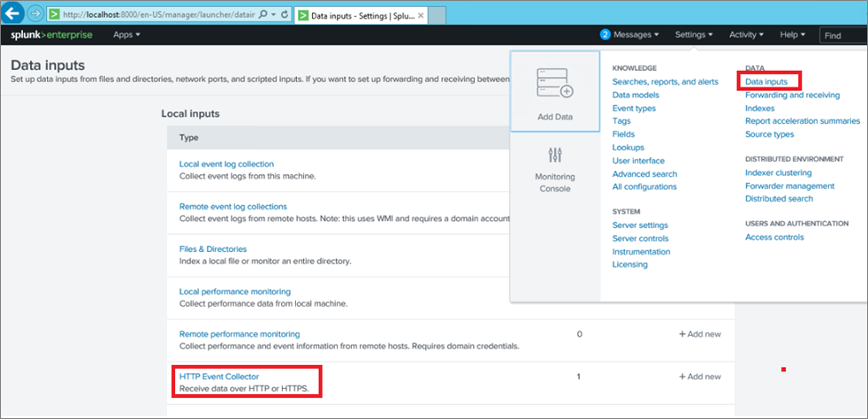This screenshot has width=868, height=419.
Task: Open HTTP Event Collector link
Action: point(218,377)
